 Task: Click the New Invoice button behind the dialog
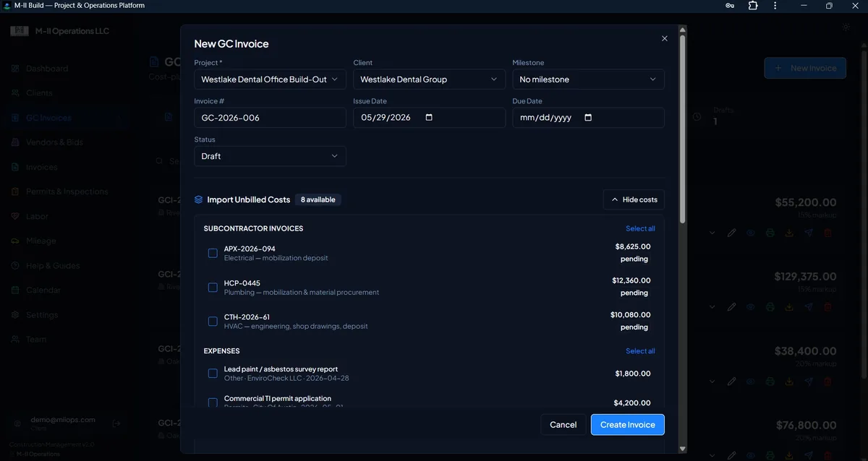(805, 68)
